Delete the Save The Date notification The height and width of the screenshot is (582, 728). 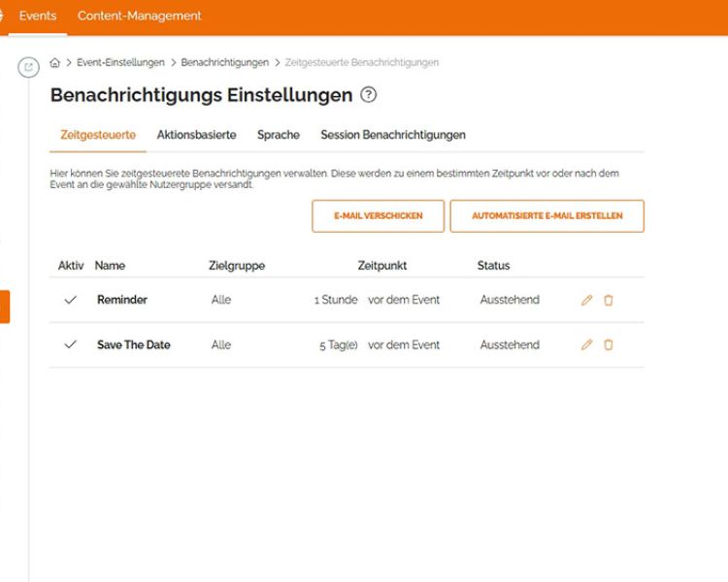click(x=609, y=345)
